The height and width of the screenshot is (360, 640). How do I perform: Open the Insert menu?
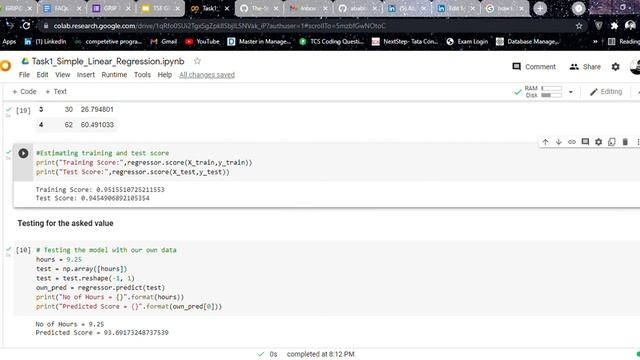coord(86,75)
